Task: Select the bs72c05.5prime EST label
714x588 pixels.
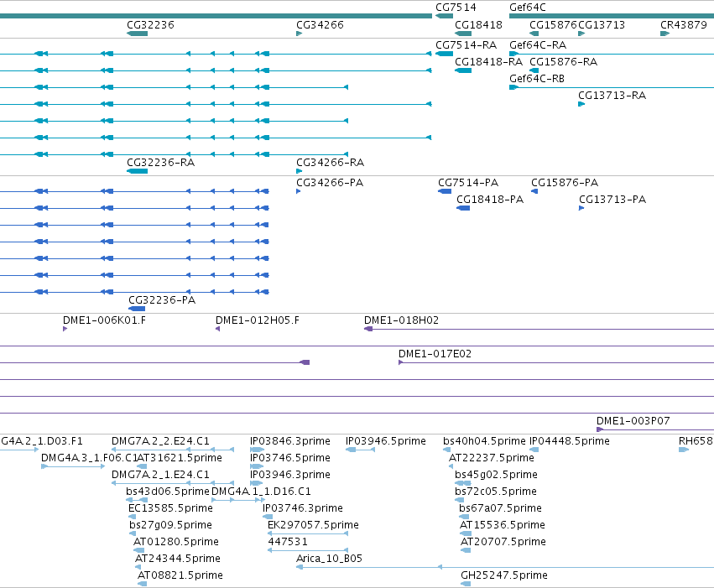Action: coord(495,492)
